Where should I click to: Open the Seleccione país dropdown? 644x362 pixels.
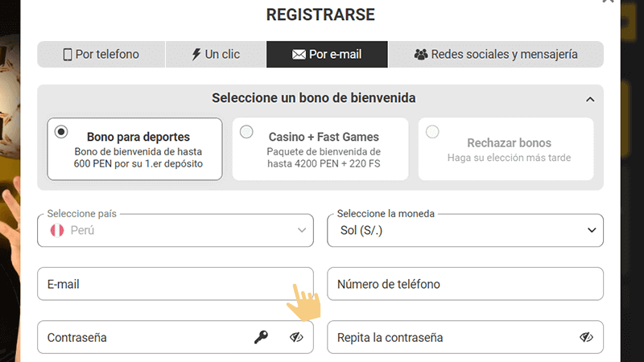pyautogui.click(x=175, y=230)
